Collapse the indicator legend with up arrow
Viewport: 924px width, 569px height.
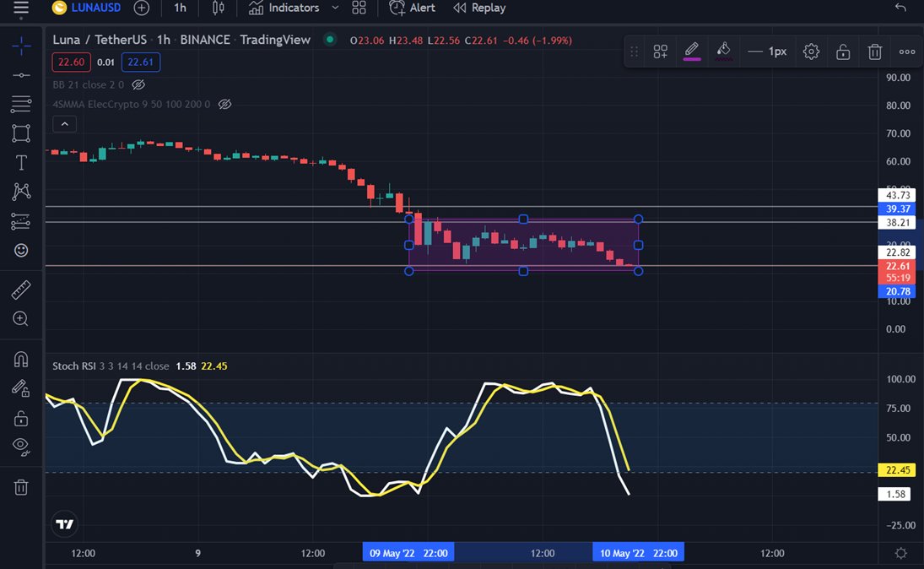pyautogui.click(x=64, y=123)
